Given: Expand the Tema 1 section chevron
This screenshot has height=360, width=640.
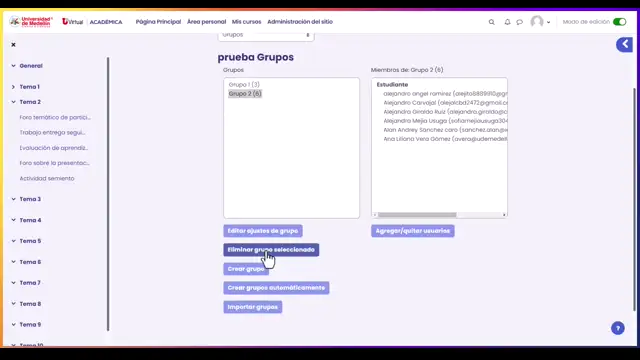Looking at the screenshot, I should [13, 87].
